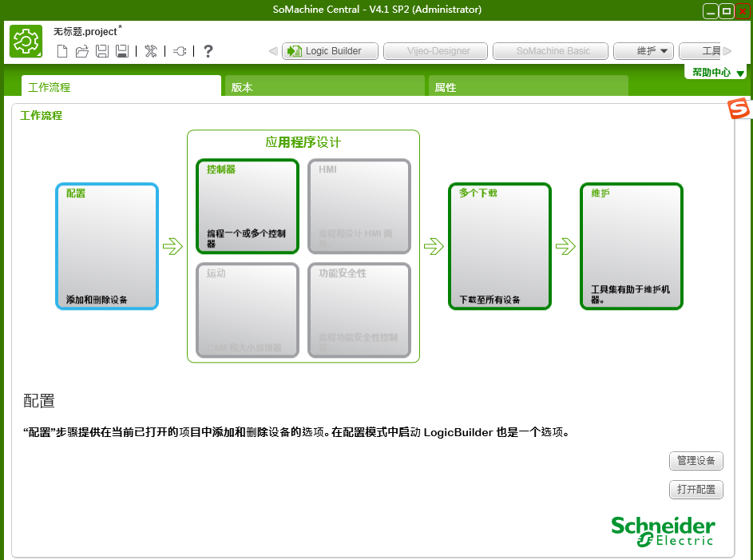Click the 管理设备 button

(x=696, y=461)
